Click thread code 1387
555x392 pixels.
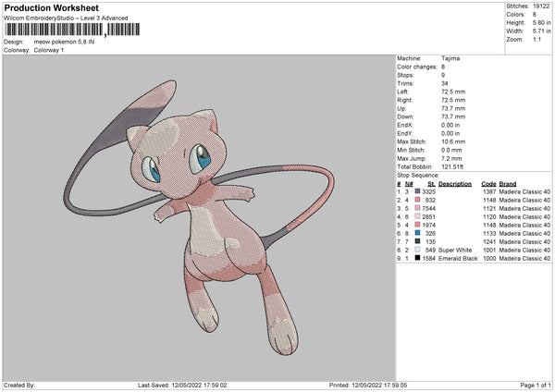click(x=489, y=191)
